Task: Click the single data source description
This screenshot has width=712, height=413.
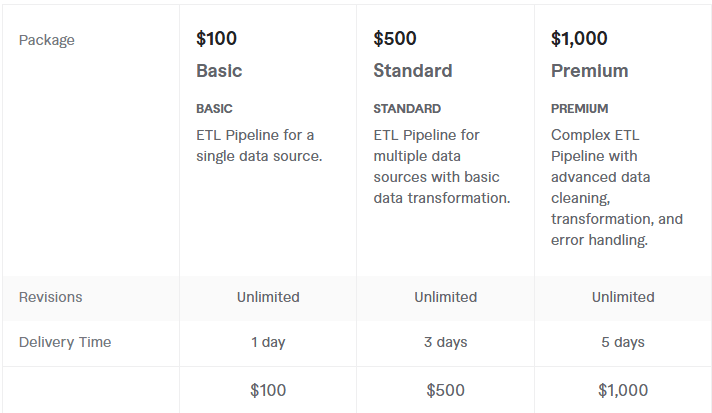Action: 259,145
